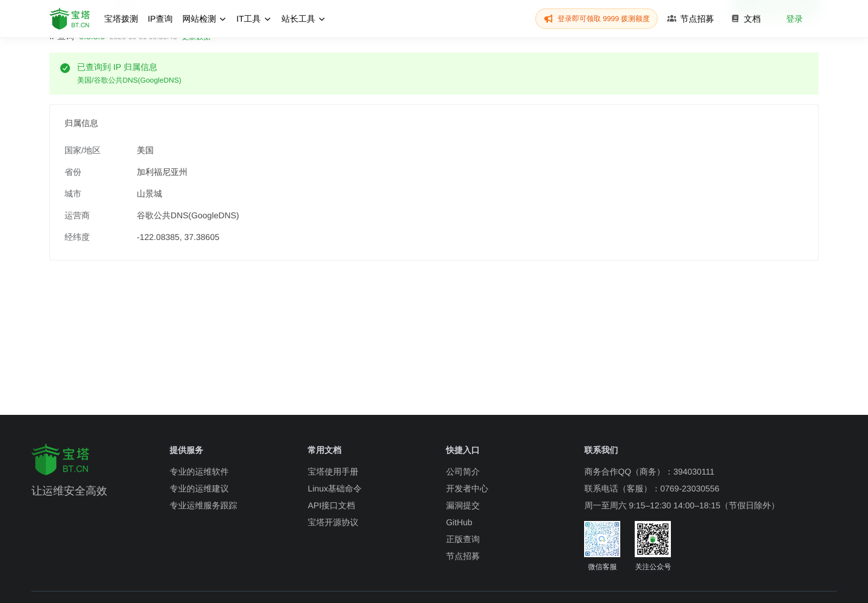
Task: Open footer link API接口文档
Action: (332, 506)
